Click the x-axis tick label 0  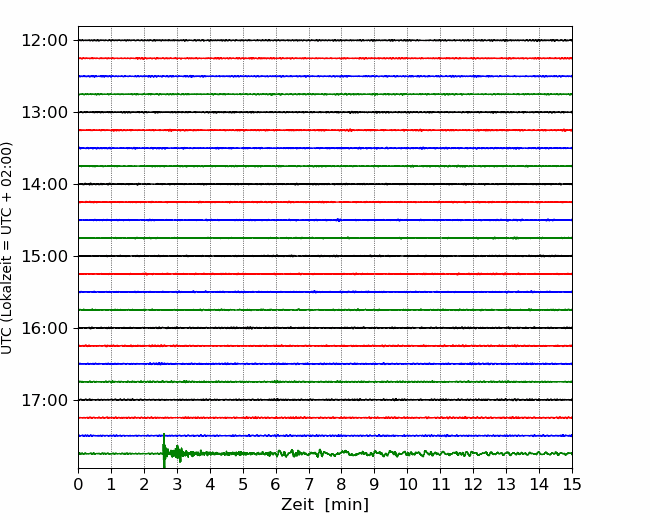(x=78, y=484)
